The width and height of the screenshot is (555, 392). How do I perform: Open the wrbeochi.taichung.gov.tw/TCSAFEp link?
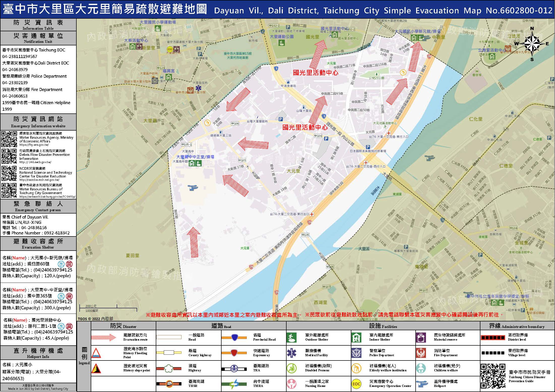(x=47, y=197)
